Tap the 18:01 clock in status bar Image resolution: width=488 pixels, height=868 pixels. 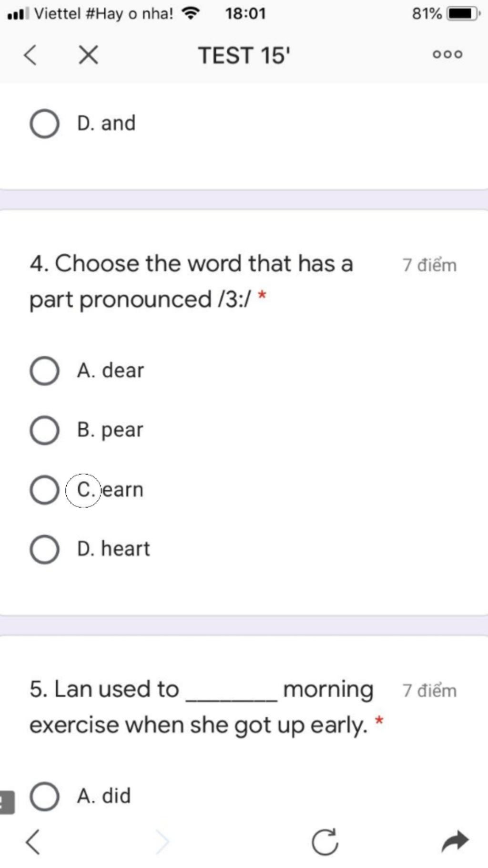click(245, 13)
